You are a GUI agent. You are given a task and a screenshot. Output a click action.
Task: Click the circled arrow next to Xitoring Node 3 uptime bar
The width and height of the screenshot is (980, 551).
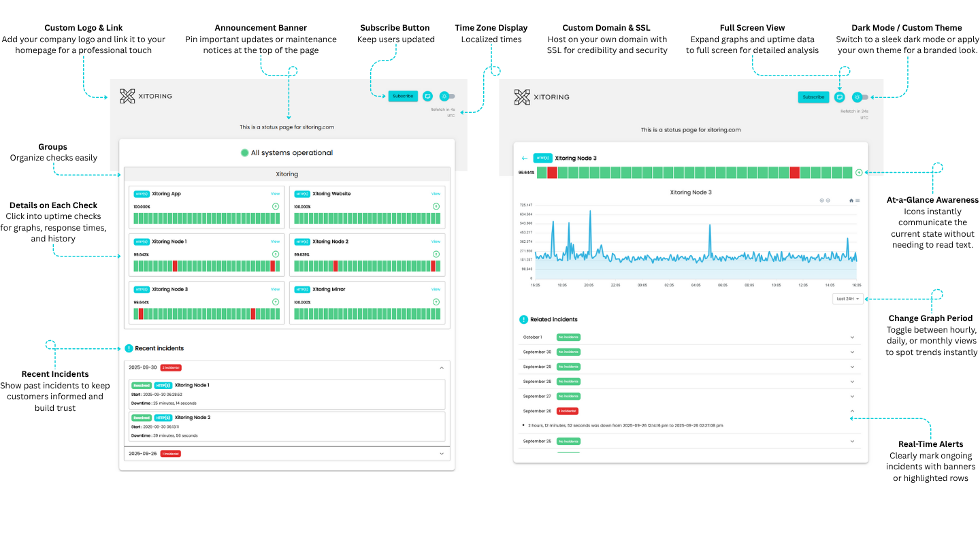(x=859, y=172)
